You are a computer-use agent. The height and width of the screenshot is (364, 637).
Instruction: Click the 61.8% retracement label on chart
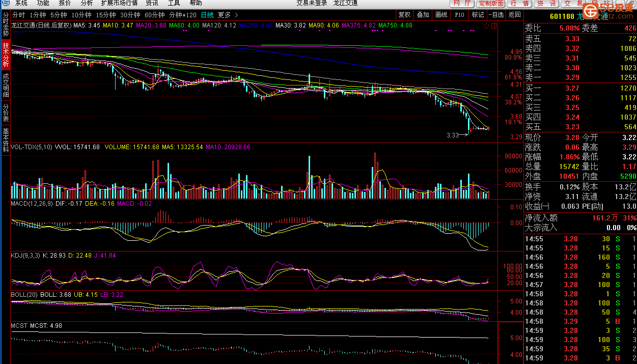513,77
